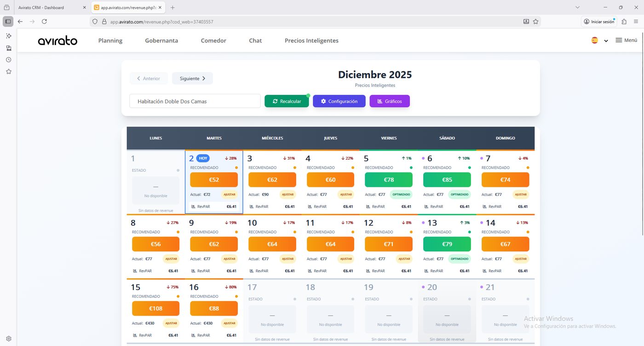Image resolution: width=644 pixels, height=346 pixels.
Task: Click the RevPAR chart icon on day 8
Action: 135,271
